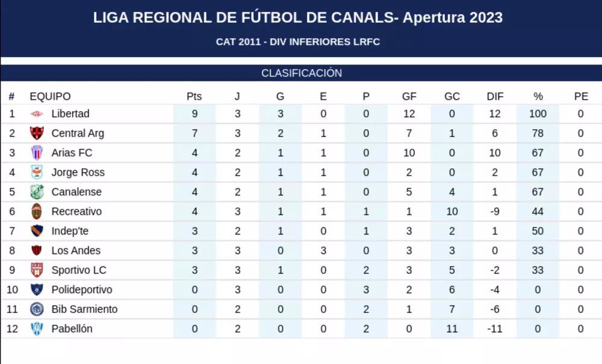Click the Canalense club crest
Image resolution: width=602 pixels, height=364 pixels.
pos(37,192)
